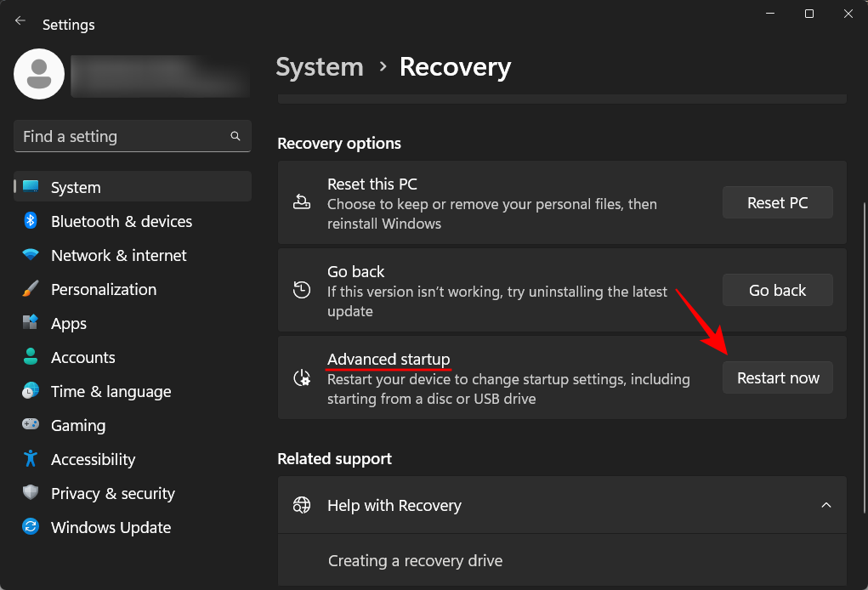Select the Privacy & security shield icon
Viewport: 868px width, 590px height.
pyautogui.click(x=30, y=493)
